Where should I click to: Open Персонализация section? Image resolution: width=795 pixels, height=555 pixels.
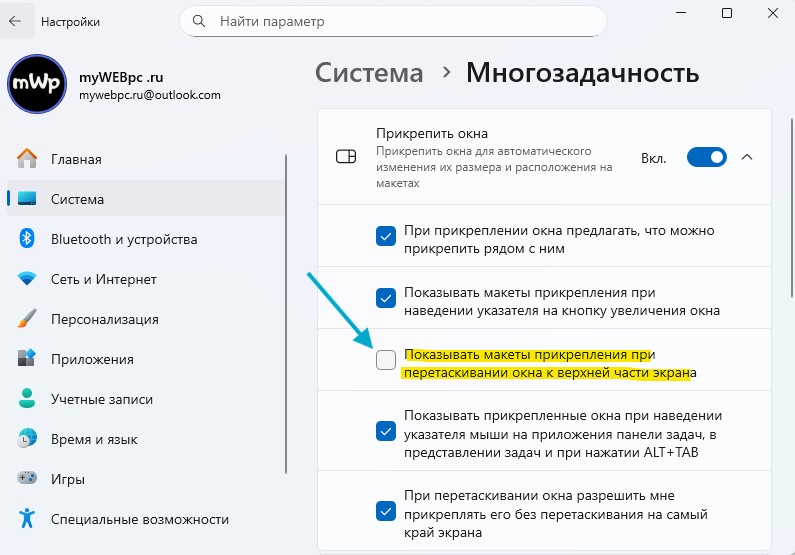click(146, 319)
